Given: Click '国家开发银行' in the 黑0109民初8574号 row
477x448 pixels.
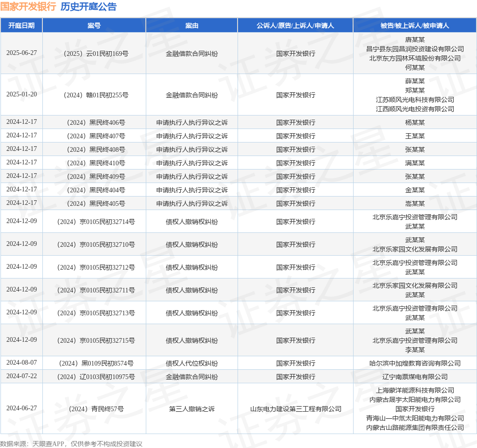Looking at the screenshot, I should (x=295, y=363).
